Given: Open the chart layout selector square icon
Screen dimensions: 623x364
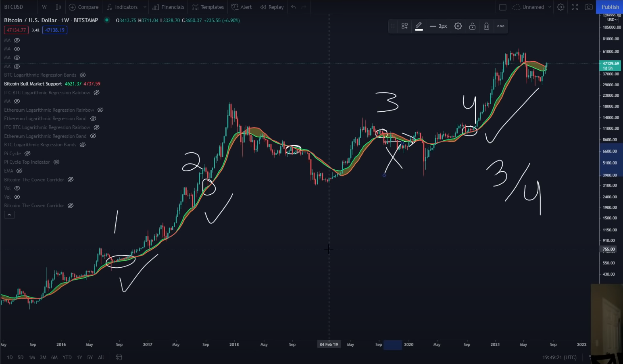Looking at the screenshot, I should (502, 7).
